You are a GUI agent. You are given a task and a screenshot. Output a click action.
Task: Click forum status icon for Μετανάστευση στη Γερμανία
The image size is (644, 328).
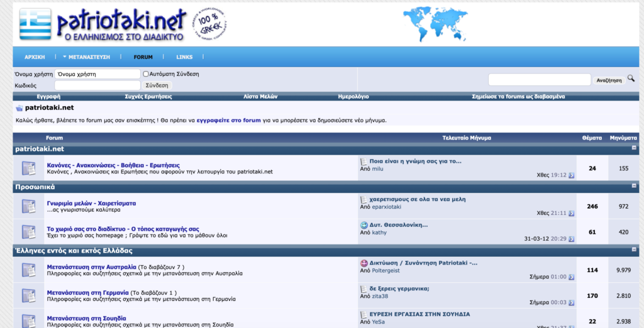point(29,296)
